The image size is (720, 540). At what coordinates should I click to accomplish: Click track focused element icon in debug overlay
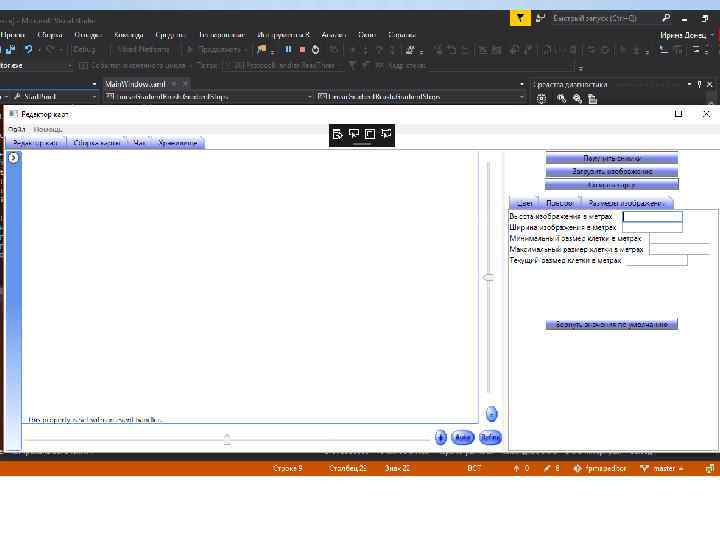point(386,134)
